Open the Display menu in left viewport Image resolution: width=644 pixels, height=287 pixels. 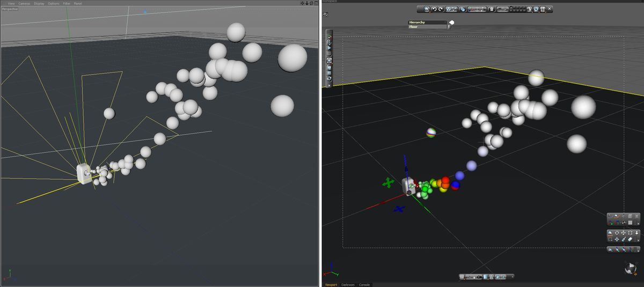click(x=39, y=4)
